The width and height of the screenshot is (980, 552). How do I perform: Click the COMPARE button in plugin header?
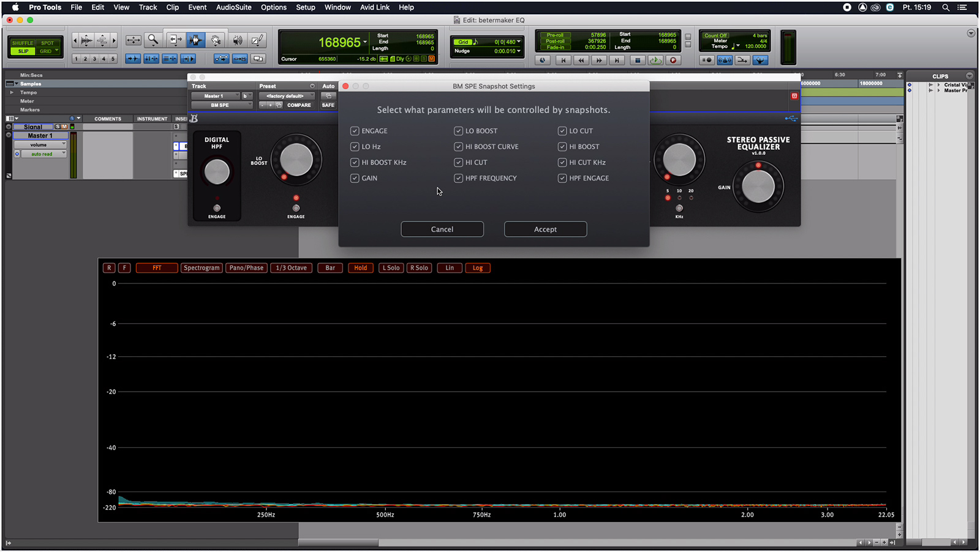point(299,105)
